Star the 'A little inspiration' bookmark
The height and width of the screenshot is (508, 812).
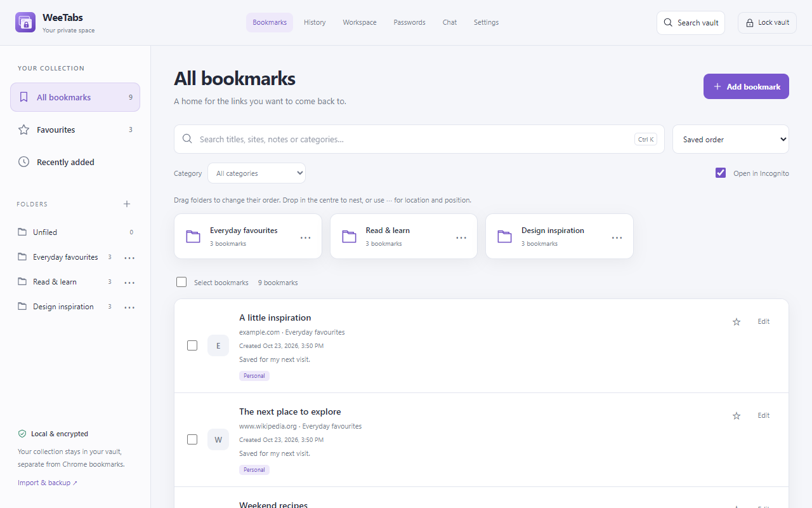[x=737, y=322]
